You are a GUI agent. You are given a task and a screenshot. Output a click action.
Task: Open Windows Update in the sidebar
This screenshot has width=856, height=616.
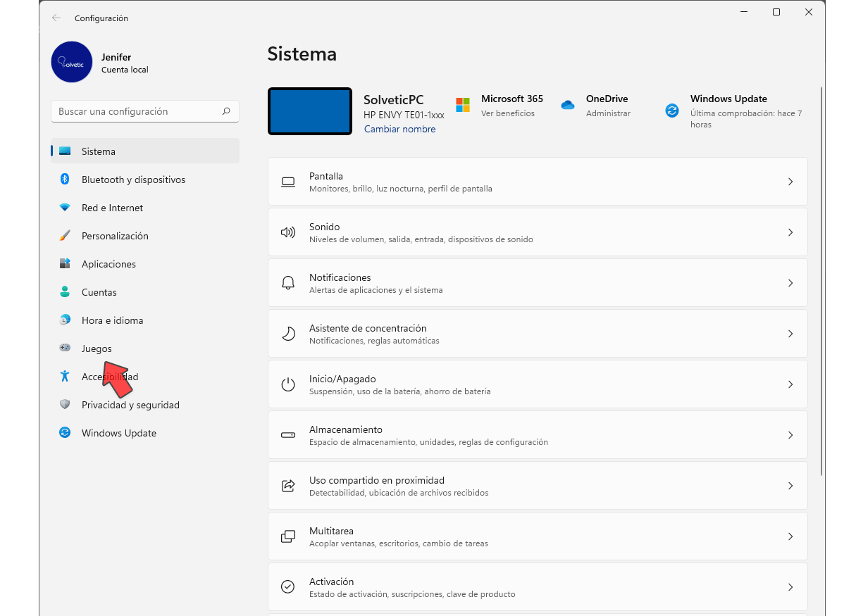click(118, 433)
